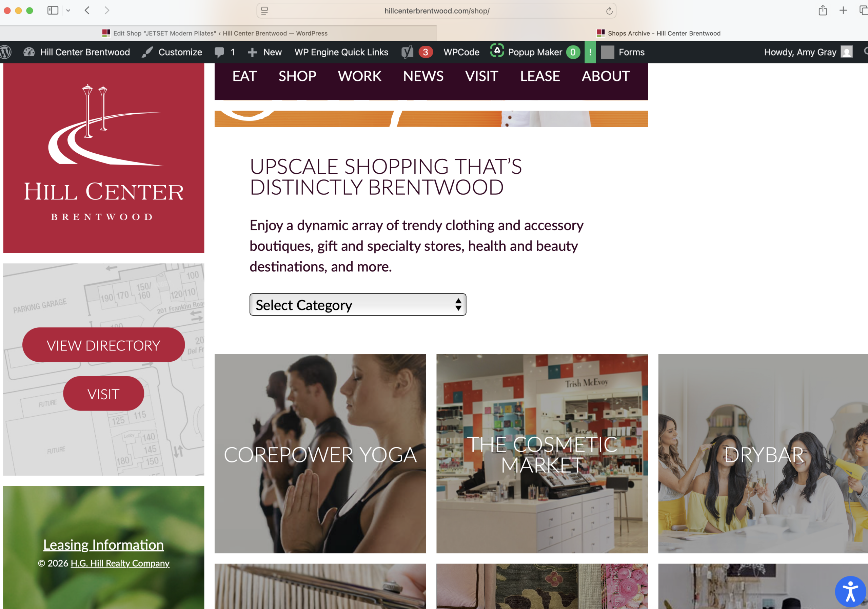Open the WPCode admin menu
The height and width of the screenshot is (609, 868).
pos(461,52)
